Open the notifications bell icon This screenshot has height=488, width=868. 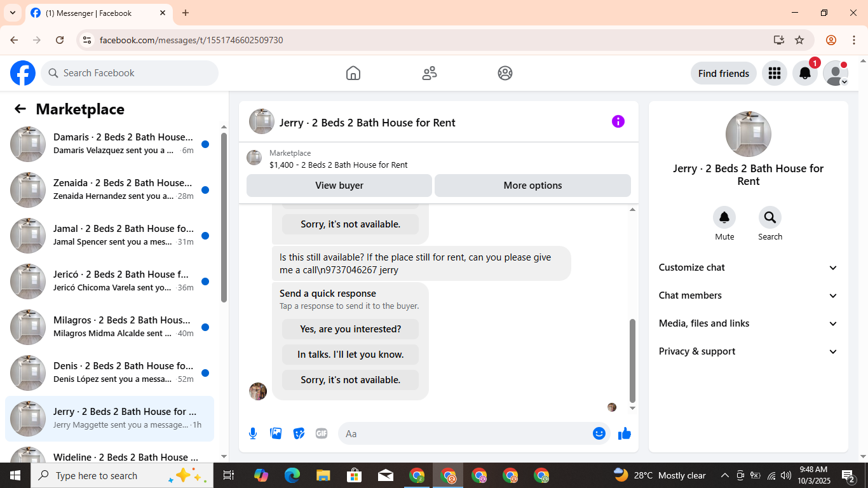[805, 73]
